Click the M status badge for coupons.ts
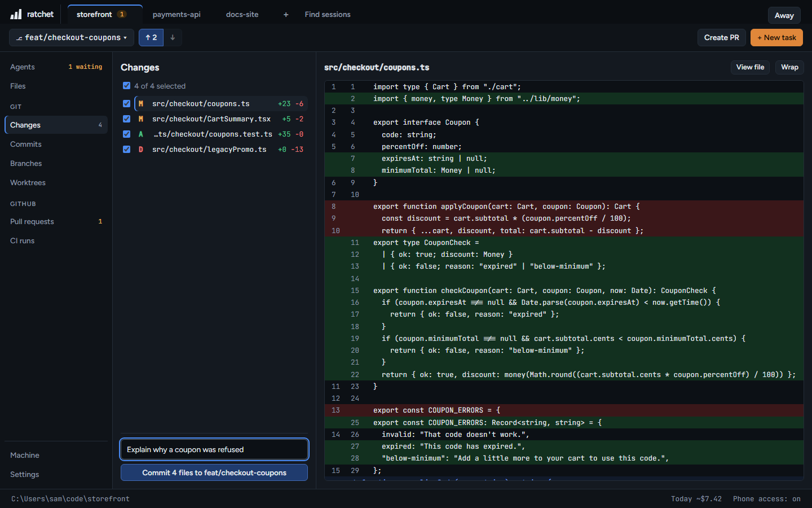The height and width of the screenshot is (508, 812). [141, 104]
